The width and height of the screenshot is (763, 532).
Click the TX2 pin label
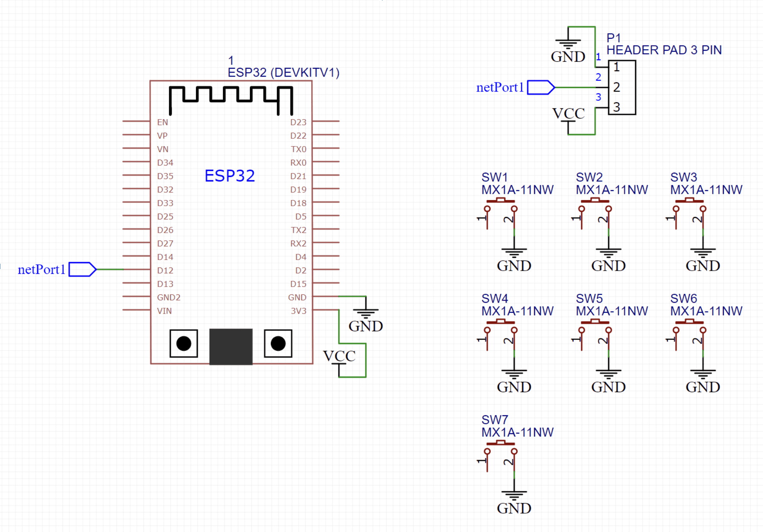pyautogui.click(x=299, y=230)
